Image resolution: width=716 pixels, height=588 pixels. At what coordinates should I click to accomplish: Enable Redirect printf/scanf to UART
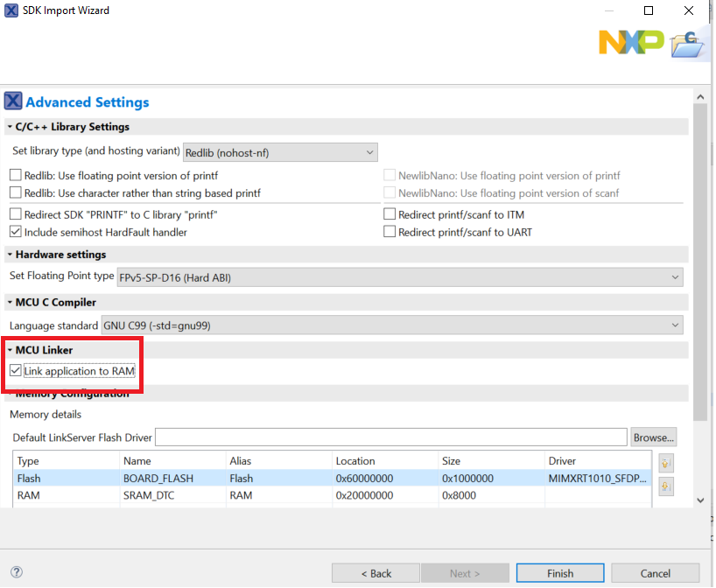click(x=390, y=232)
